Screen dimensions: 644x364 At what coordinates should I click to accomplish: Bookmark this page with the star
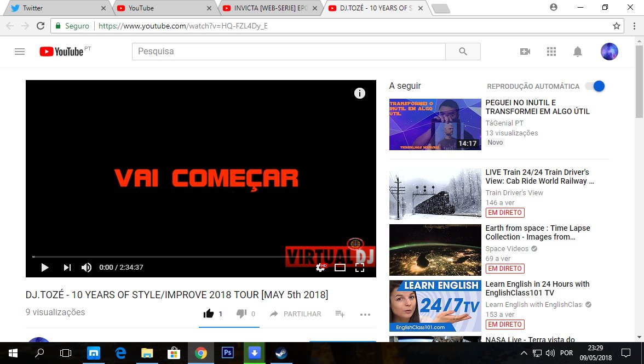[x=616, y=26]
